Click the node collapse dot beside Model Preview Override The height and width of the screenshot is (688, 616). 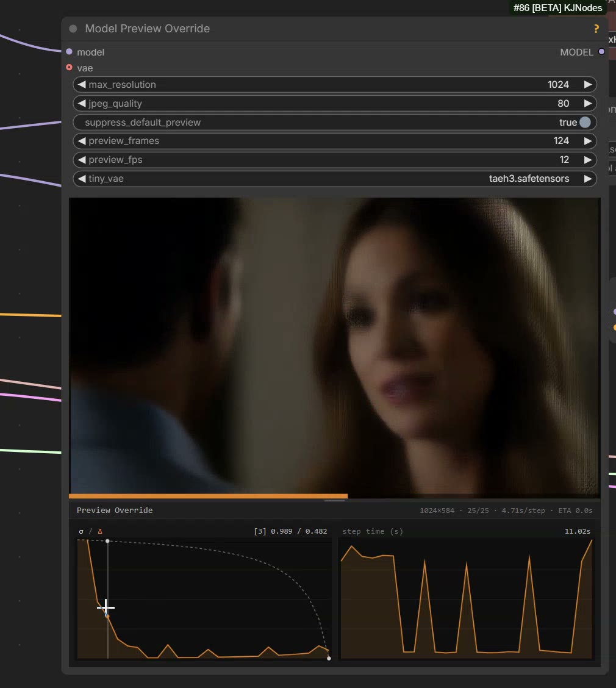click(x=73, y=29)
